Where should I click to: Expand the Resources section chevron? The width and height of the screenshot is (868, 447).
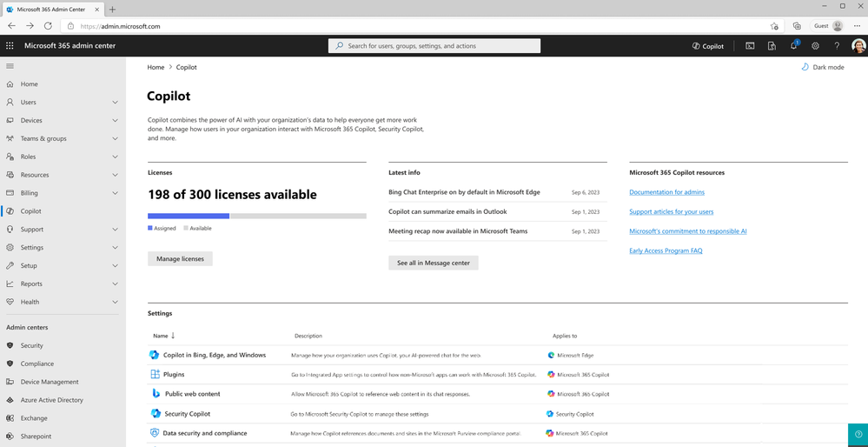pyautogui.click(x=116, y=175)
